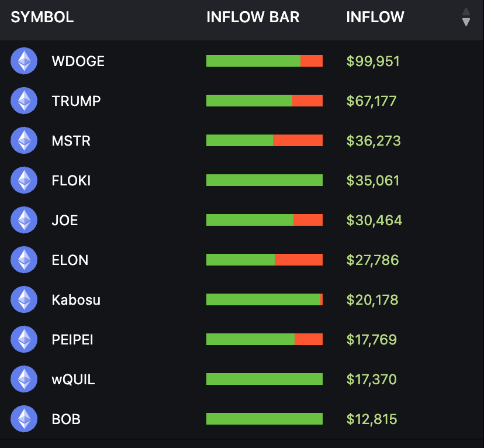Select the ELON token name
The height and width of the screenshot is (448, 484).
point(70,260)
